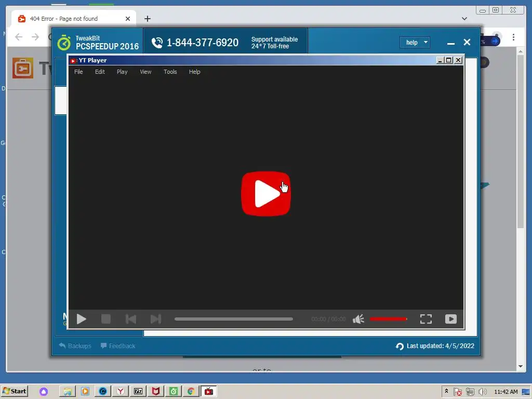Image resolution: width=532 pixels, height=399 pixels.
Task: Open the Tools menu in YT Player
Action: [x=170, y=72]
